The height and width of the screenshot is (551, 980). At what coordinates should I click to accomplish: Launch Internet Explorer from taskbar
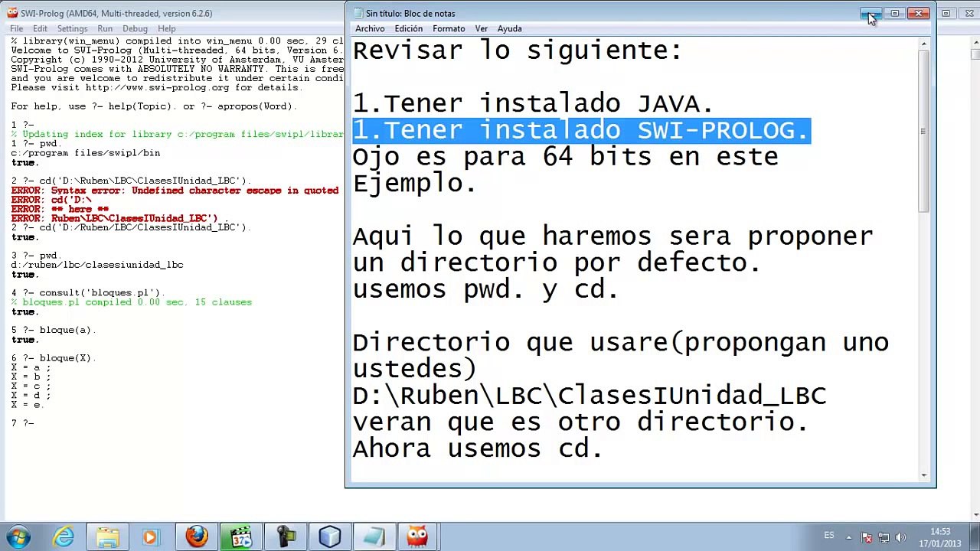(64, 537)
